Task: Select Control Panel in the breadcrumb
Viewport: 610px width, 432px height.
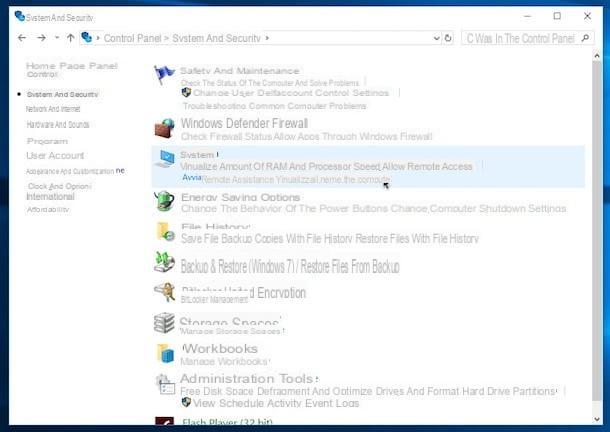Action: 132,38
